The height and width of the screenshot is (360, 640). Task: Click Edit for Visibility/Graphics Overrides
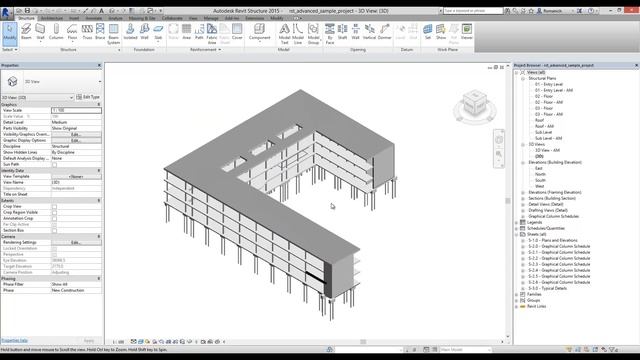coord(76,134)
